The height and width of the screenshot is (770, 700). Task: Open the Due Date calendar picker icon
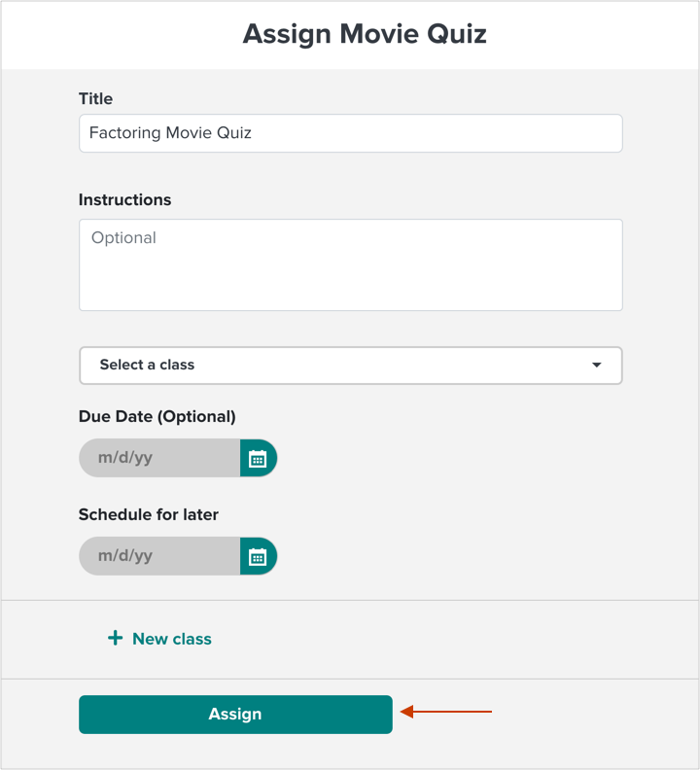click(x=258, y=458)
